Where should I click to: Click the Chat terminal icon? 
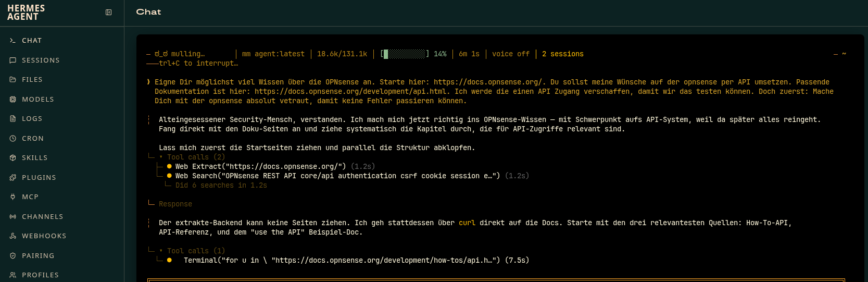coord(12,40)
